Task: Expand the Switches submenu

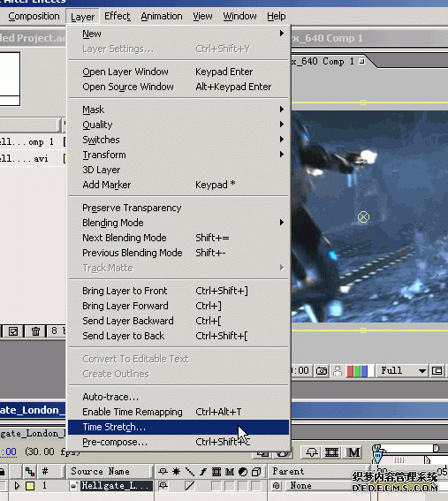Action: [178, 140]
